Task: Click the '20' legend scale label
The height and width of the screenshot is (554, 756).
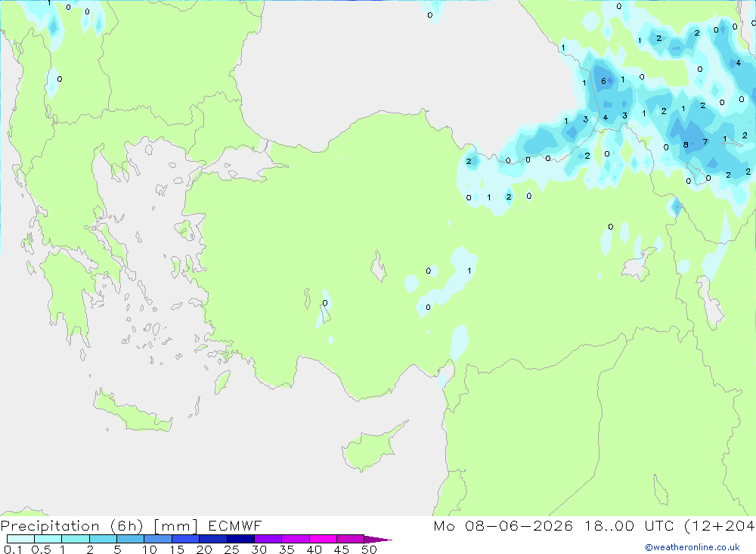Action: (204, 549)
